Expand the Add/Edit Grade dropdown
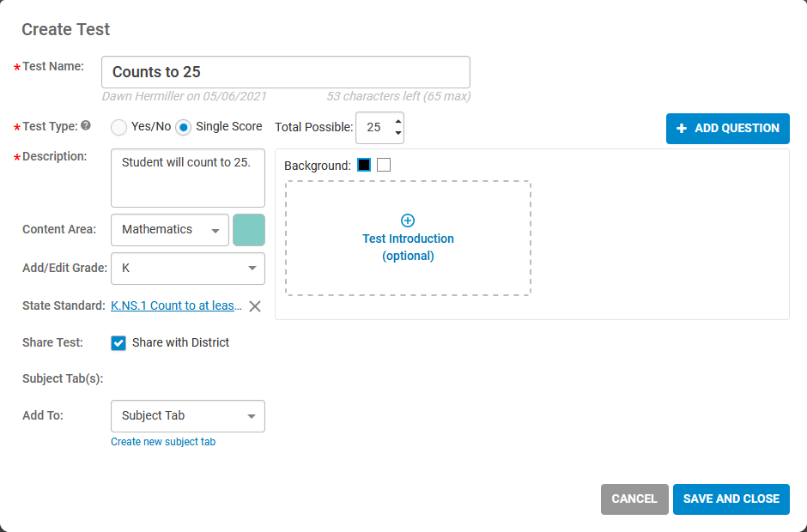This screenshot has height=532, width=807. tap(188, 269)
